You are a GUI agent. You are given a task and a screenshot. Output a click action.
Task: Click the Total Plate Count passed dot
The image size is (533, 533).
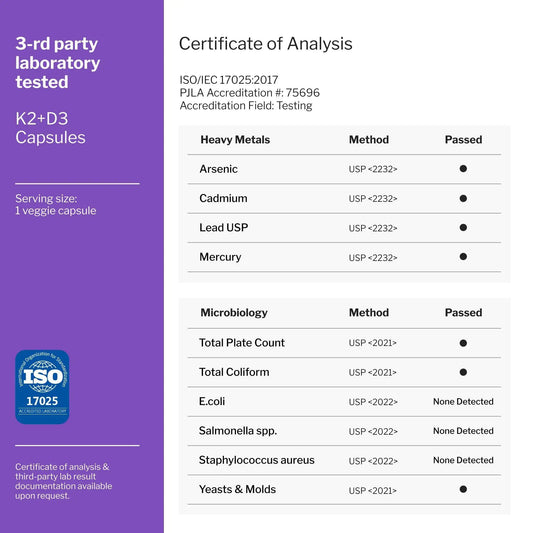coord(463,343)
